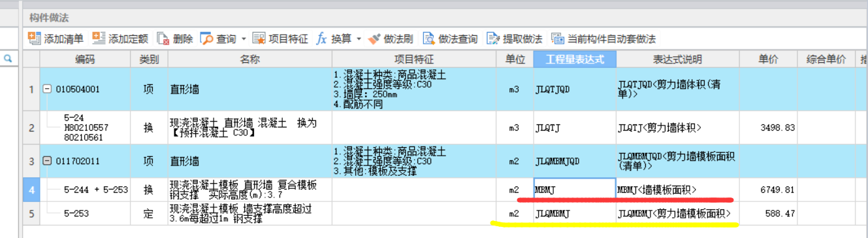
Task: Click 换 category cell in row 4
Action: tap(149, 190)
